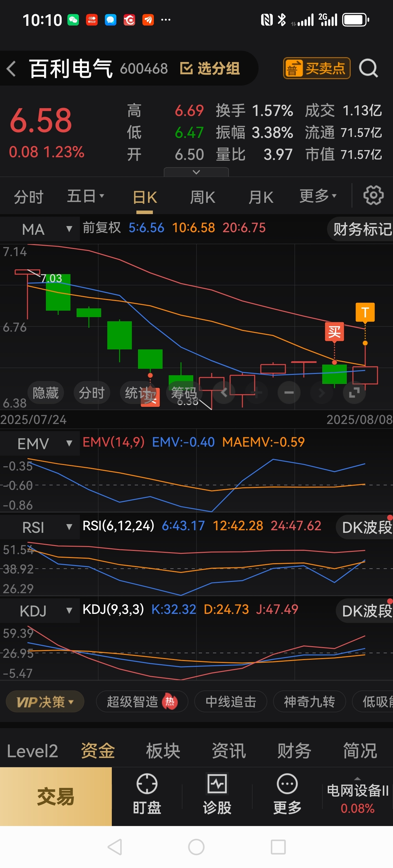Tap the gold 交易 trade button
The height and width of the screenshot is (868, 393).
pyautogui.click(x=56, y=797)
